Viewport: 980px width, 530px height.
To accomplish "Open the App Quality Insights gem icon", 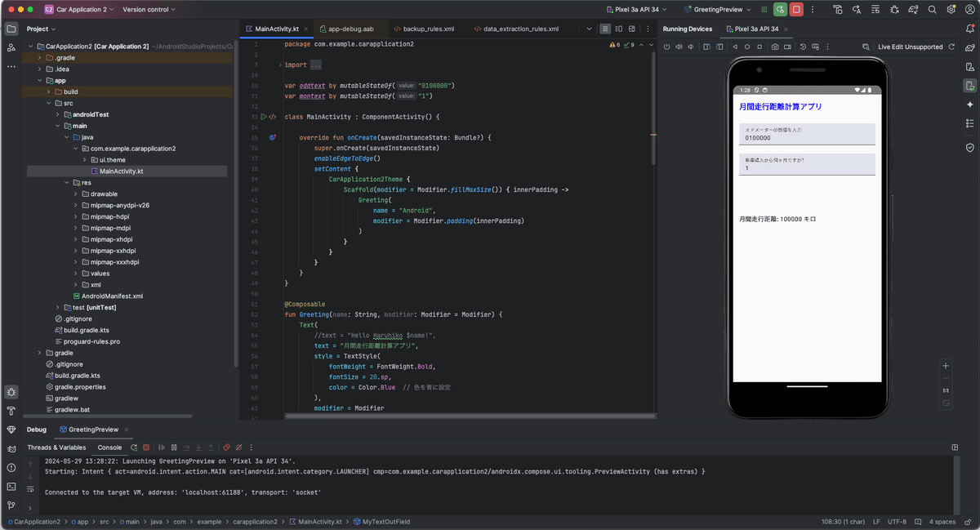I will point(11,430).
